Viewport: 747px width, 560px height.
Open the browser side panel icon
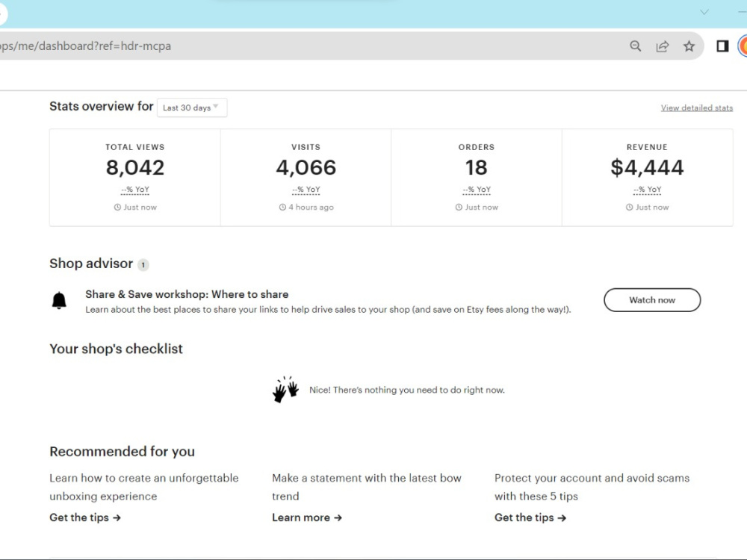[722, 46]
